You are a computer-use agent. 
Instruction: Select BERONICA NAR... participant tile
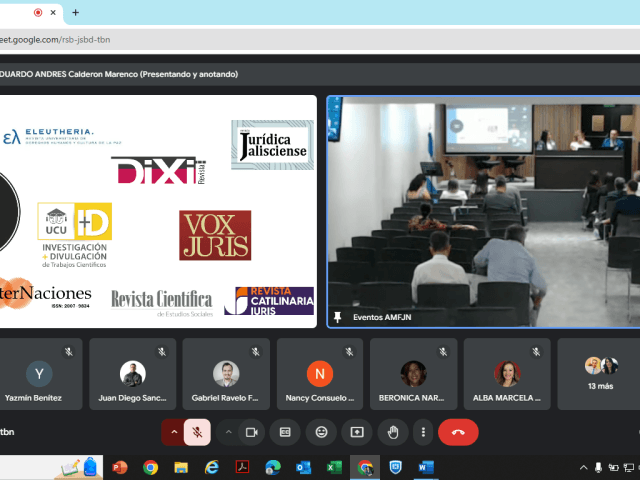[413, 373]
